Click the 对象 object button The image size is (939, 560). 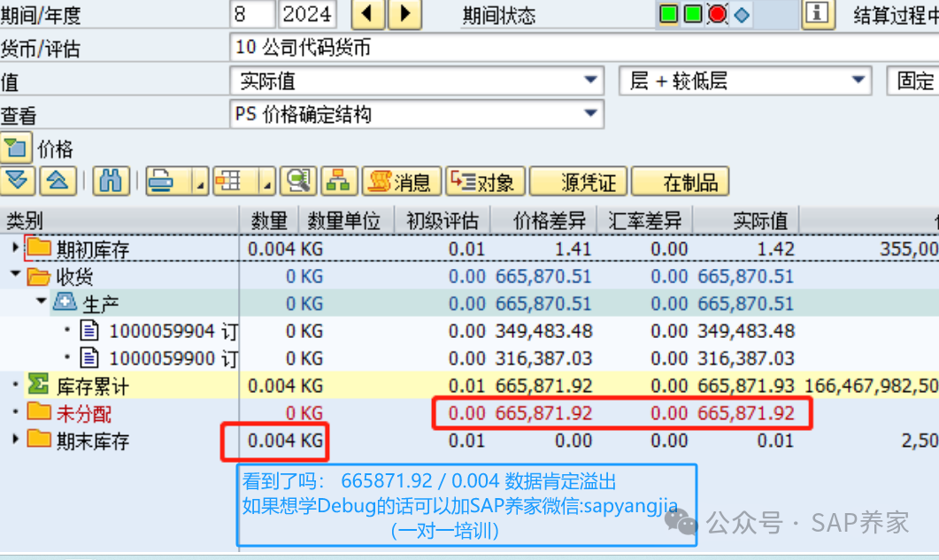pyautogui.click(x=485, y=180)
